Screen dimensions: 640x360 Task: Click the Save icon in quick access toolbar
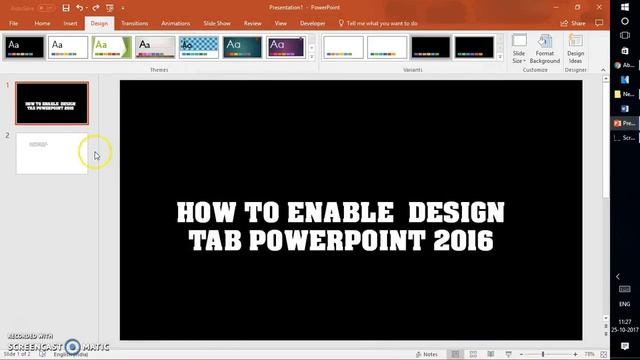[x=66, y=8]
